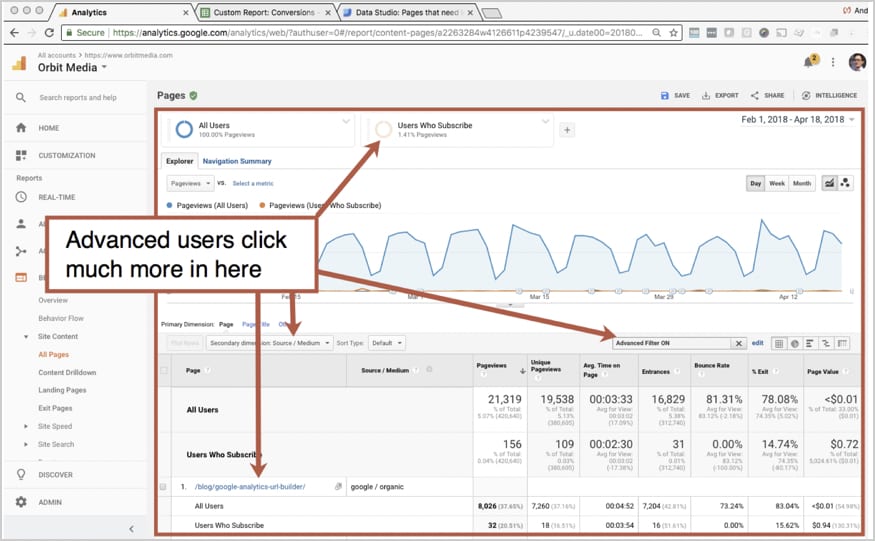Click the Advanced Filter ON input field
Viewport: 875px width, 541px height.
672,343
